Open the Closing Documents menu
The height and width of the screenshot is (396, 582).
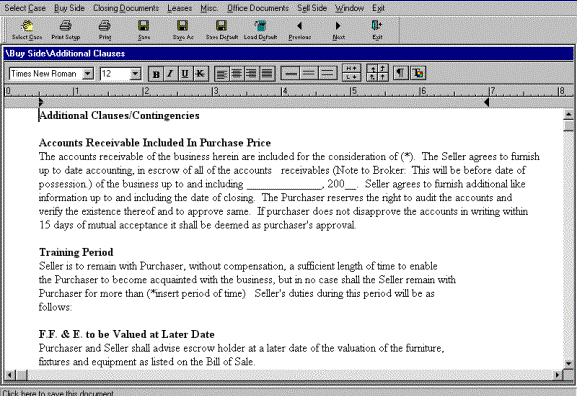tap(126, 8)
